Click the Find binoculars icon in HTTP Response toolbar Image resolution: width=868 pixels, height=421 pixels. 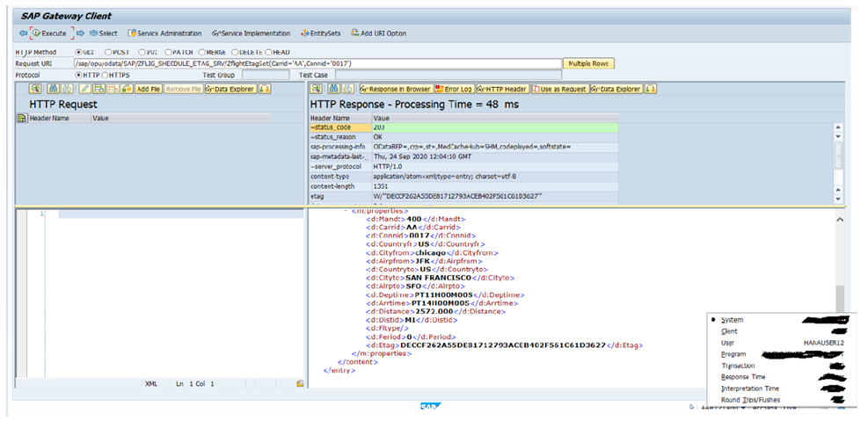pyautogui.click(x=334, y=89)
